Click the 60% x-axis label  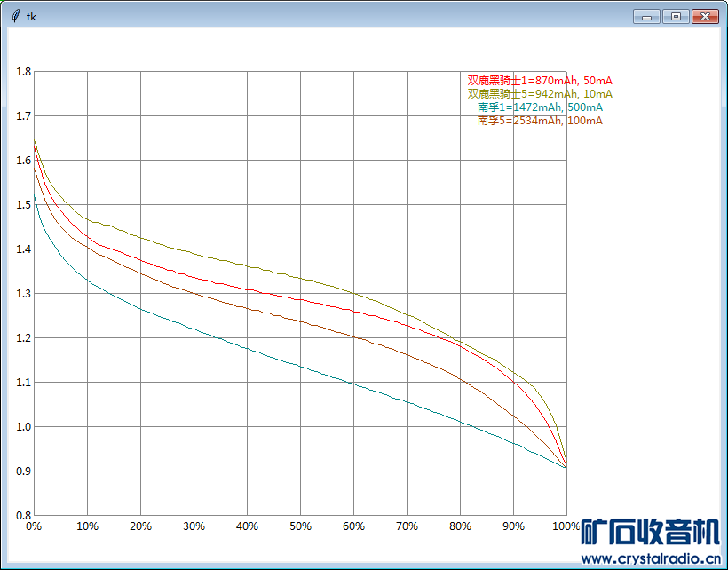(353, 526)
